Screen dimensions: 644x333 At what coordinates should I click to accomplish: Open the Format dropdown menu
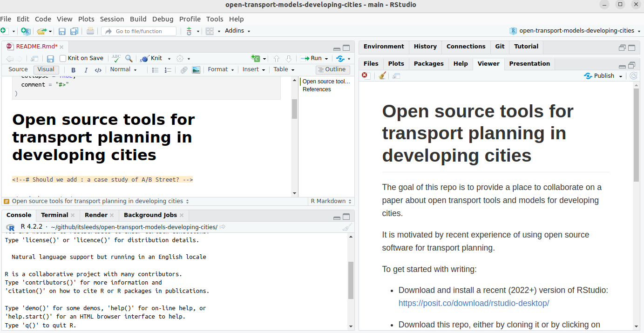click(x=218, y=69)
